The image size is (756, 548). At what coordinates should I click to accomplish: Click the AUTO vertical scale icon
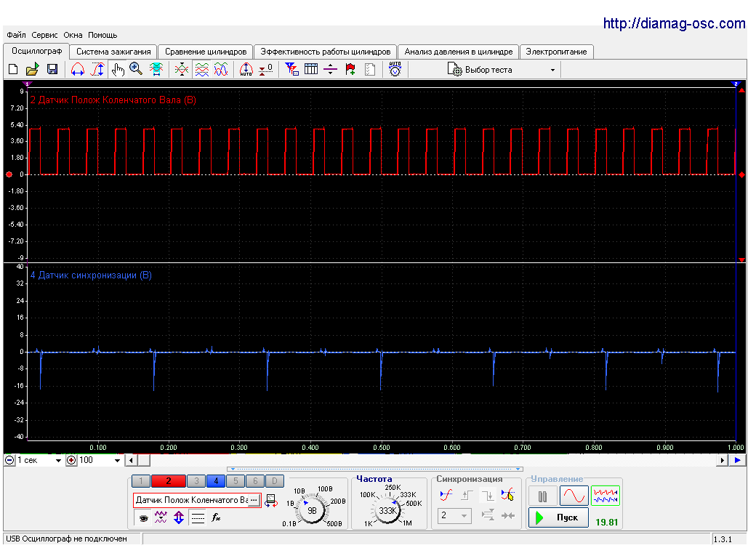(x=246, y=70)
